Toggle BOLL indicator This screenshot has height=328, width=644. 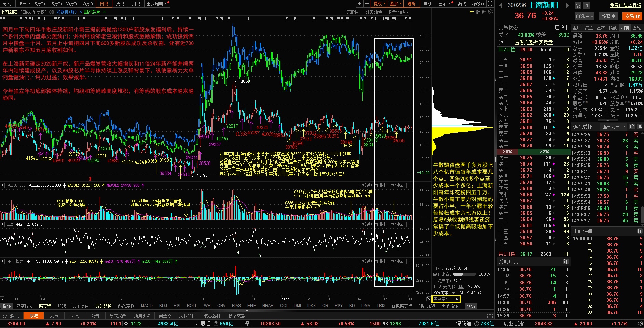point(192,306)
